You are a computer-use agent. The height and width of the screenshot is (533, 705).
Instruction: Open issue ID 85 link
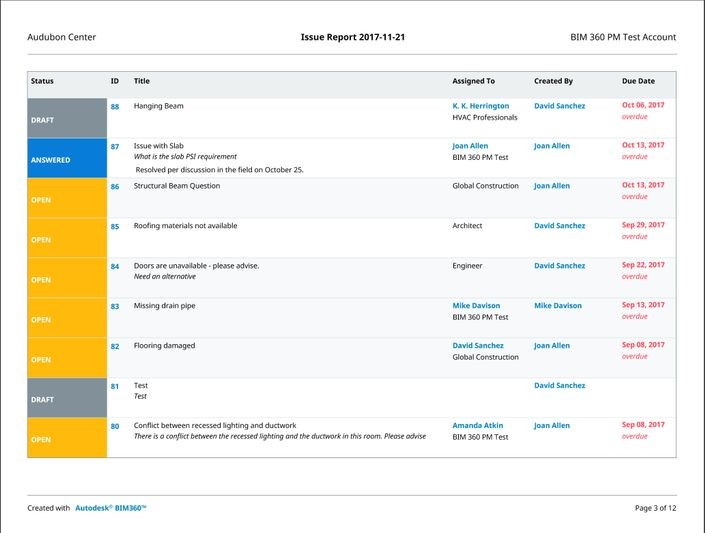115,227
